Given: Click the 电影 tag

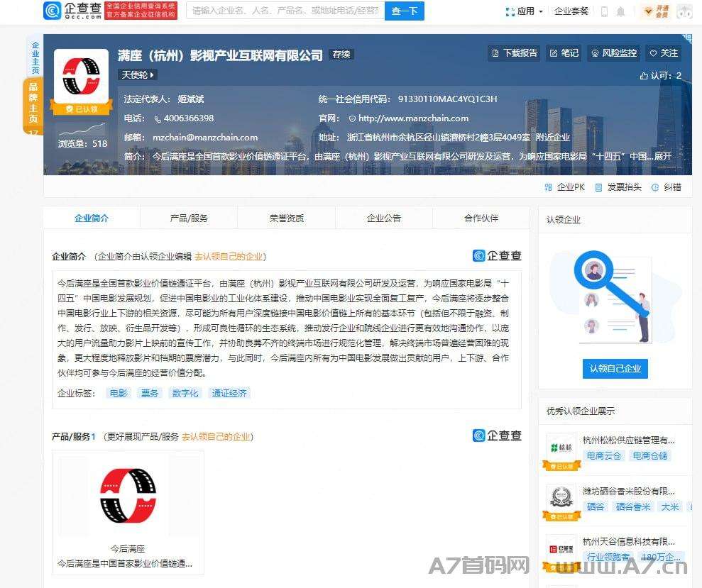Looking at the screenshot, I should point(119,394).
